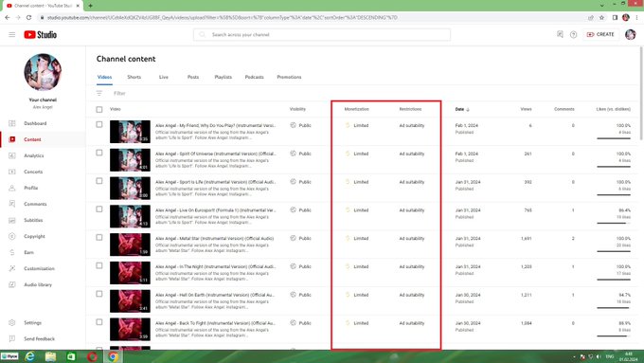The width and height of the screenshot is (644, 363).
Task: Open the messages icon beside help
Action: (560, 34)
